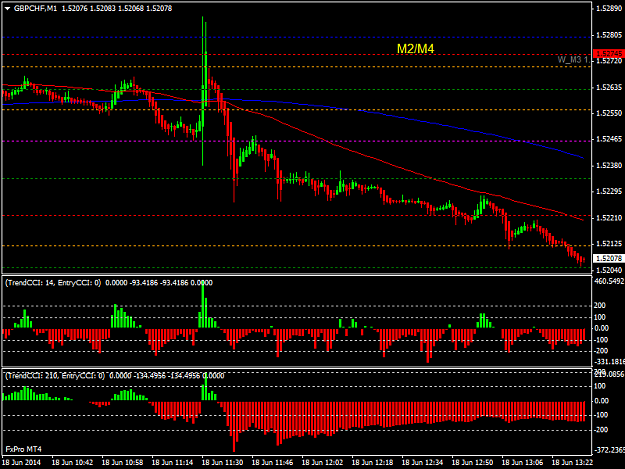Click price scale value 1.52125
Viewport: 625px width, 469px height.
pyautogui.click(x=609, y=243)
